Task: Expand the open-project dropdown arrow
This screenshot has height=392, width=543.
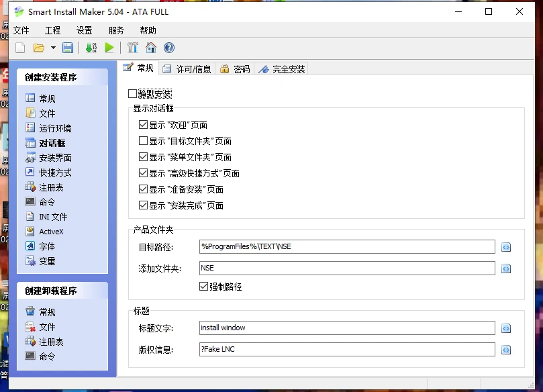Action: coord(53,48)
